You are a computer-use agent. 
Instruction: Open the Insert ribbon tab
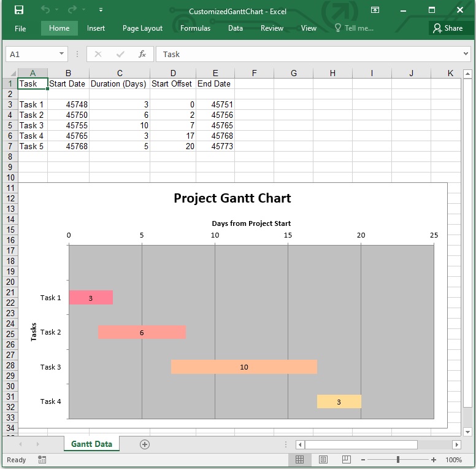tap(96, 28)
